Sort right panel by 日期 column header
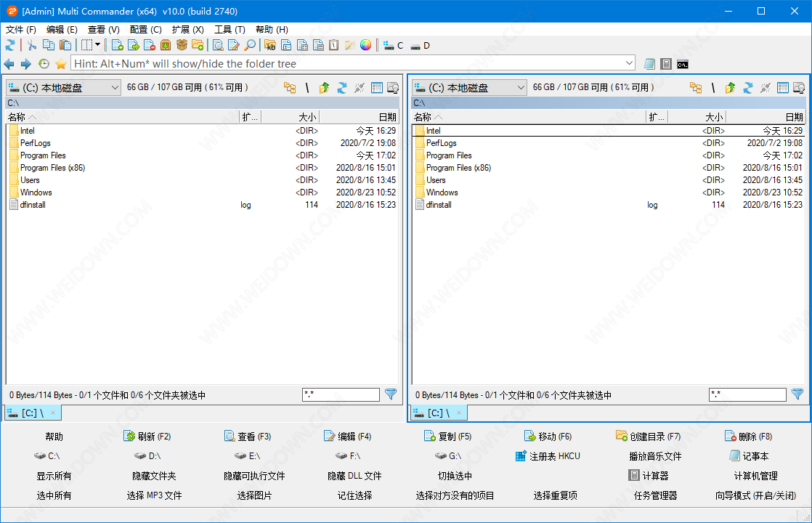Image resolution: width=812 pixels, height=523 pixels. pyautogui.click(x=764, y=117)
